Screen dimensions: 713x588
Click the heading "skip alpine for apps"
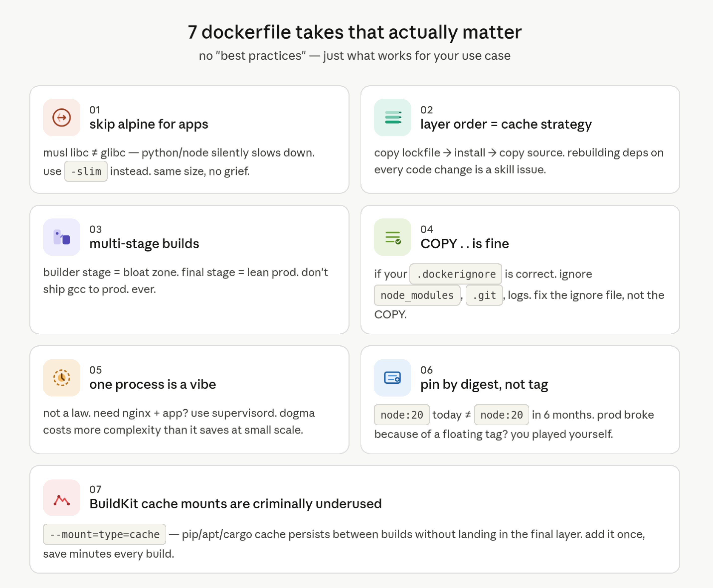coord(149,124)
